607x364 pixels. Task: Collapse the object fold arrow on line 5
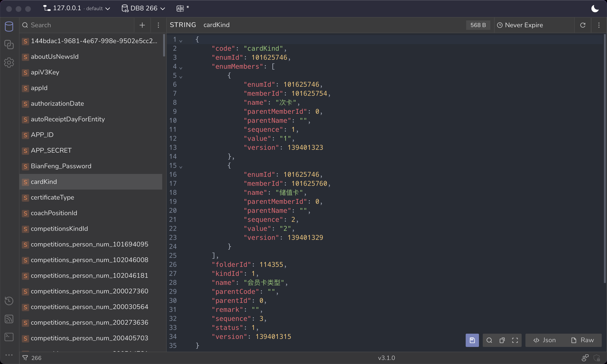(181, 77)
